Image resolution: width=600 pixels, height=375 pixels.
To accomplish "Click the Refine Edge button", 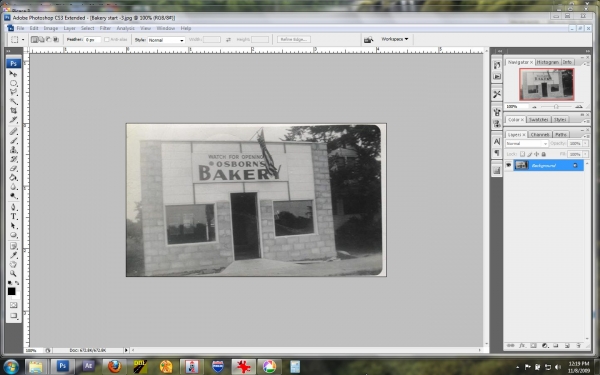I will point(294,39).
